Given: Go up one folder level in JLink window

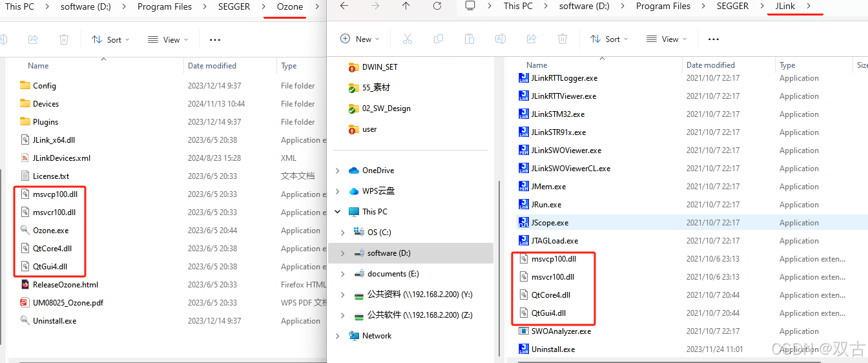Looking at the screenshot, I should click(406, 6).
